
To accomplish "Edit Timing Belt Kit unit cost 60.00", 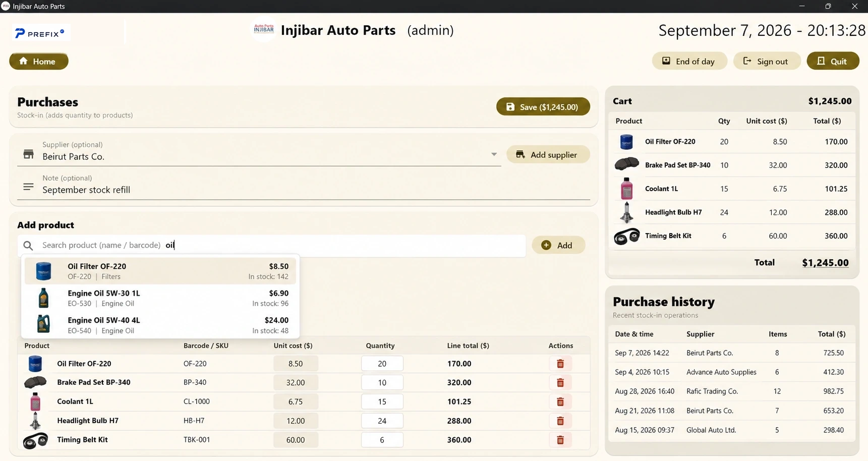I will click(x=296, y=440).
